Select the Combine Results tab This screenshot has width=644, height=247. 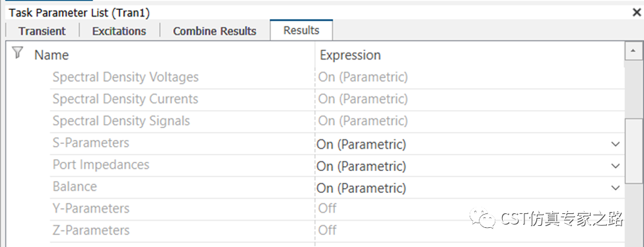pos(215,31)
